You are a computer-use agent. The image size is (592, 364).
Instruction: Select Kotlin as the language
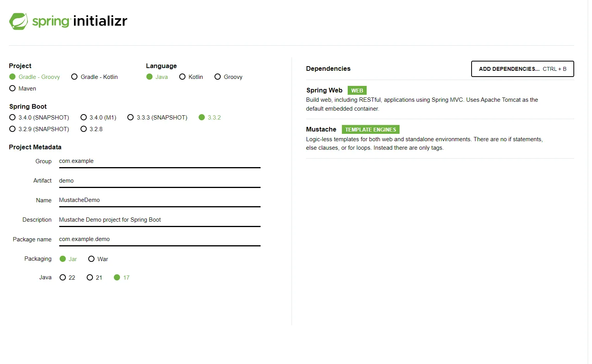pyautogui.click(x=182, y=77)
